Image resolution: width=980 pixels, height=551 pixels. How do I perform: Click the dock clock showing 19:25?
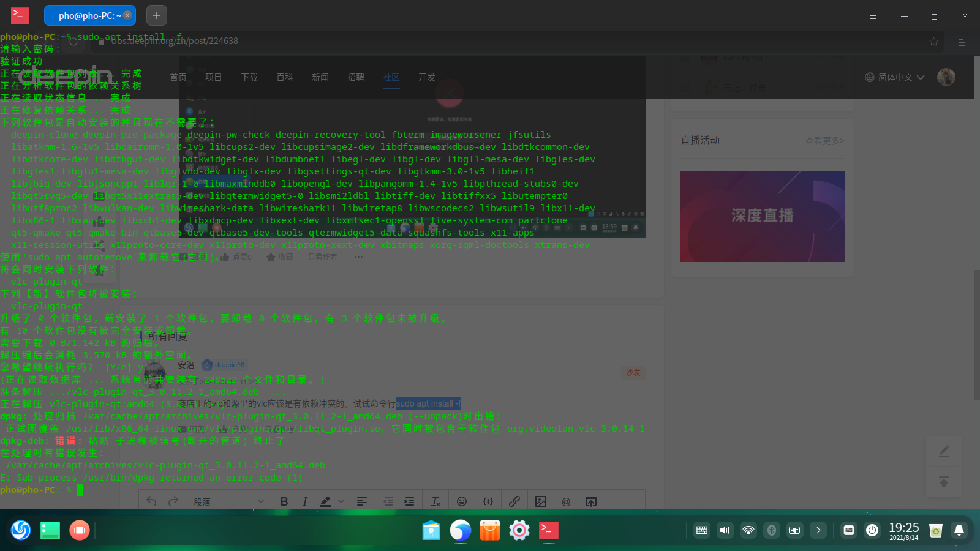pyautogui.click(x=904, y=530)
